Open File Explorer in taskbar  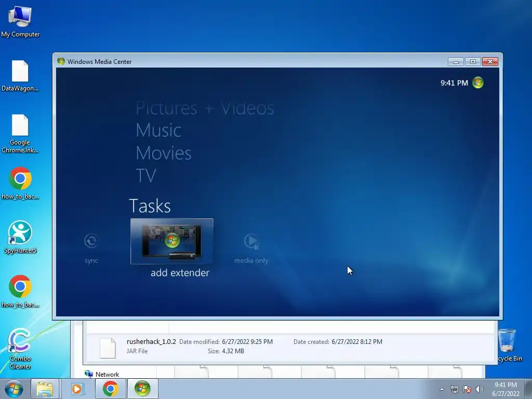click(45, 389)
